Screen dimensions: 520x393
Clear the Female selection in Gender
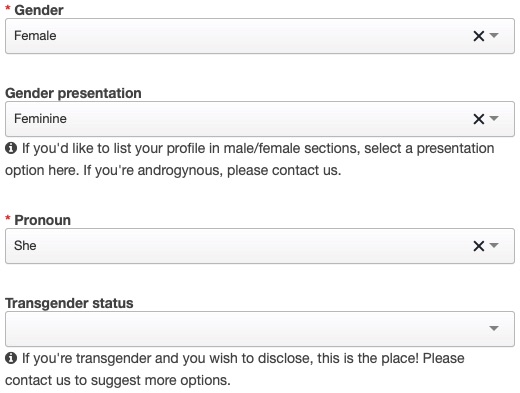[x=479, y=36]
